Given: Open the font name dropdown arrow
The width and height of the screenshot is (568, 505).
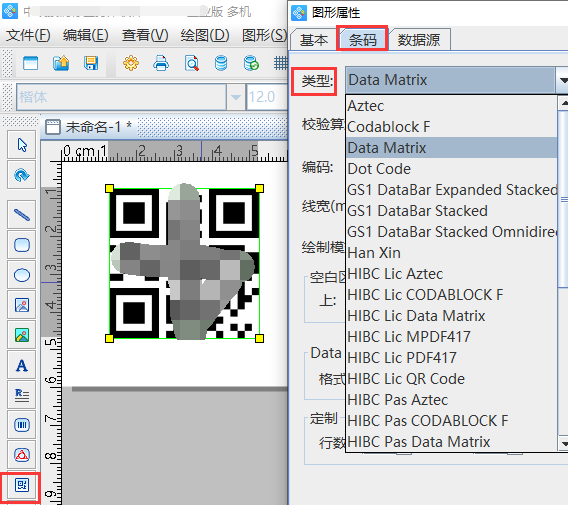Looking at the screenshot, I should pyautogui.click(x=236, y=97).
